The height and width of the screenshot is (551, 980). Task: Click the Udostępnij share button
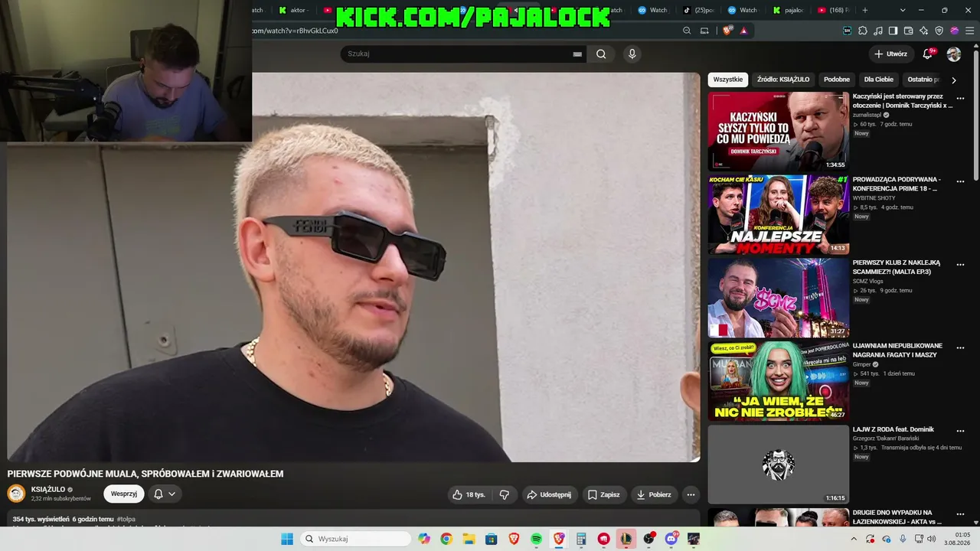pyautogui.click(x=549, y=494)
